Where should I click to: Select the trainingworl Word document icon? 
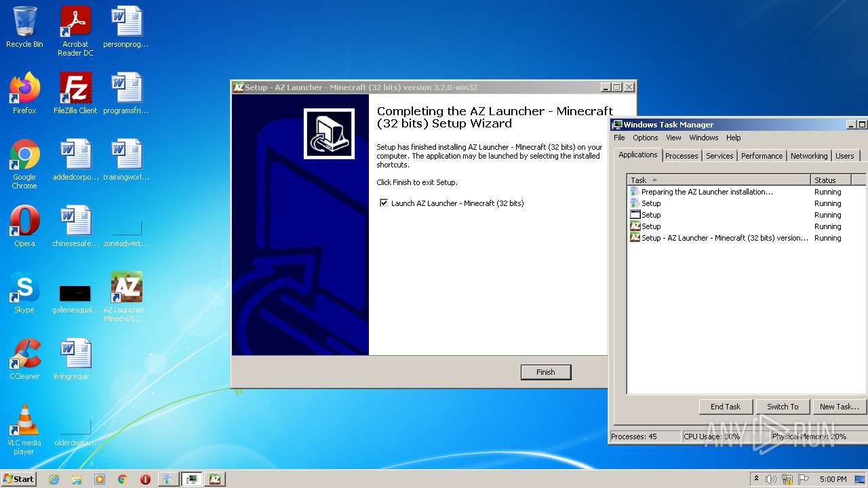click(126, 160)
